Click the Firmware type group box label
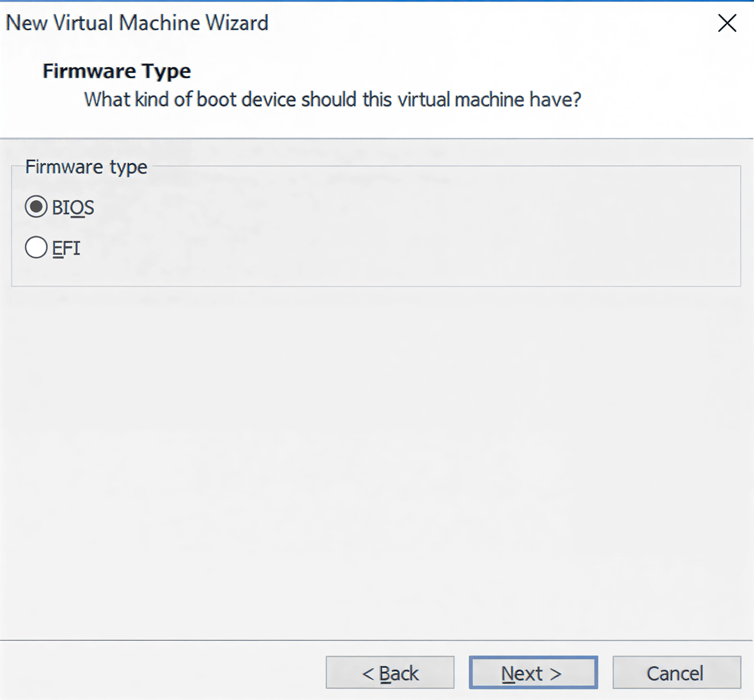Screen dimensions: 754x700 point(86,167)
